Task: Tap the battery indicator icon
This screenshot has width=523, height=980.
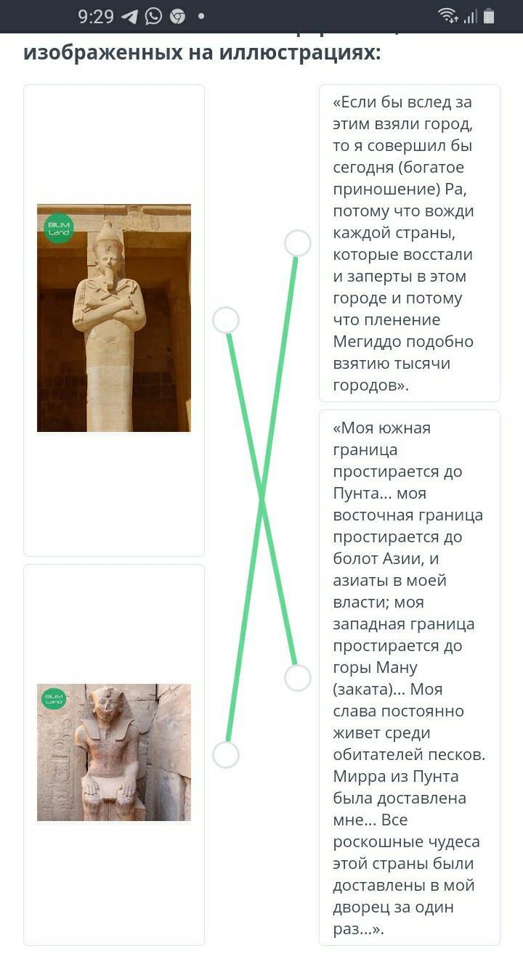Action: click(489, 16)
